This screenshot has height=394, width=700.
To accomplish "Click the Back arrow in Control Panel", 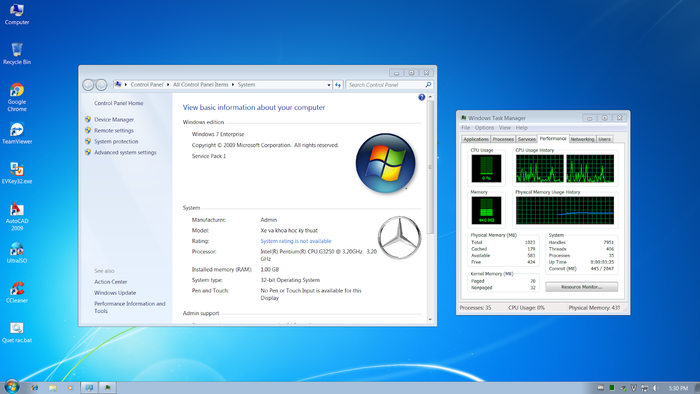I will 88,84.
